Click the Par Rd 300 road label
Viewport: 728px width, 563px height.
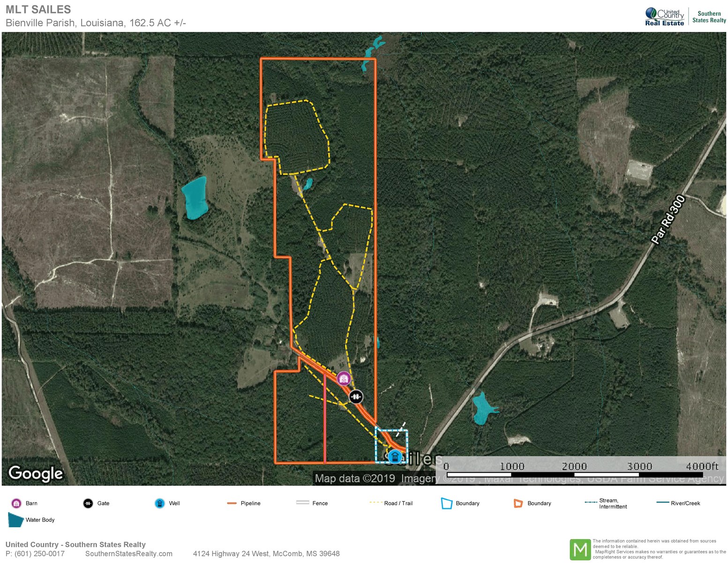coord(668,220)
